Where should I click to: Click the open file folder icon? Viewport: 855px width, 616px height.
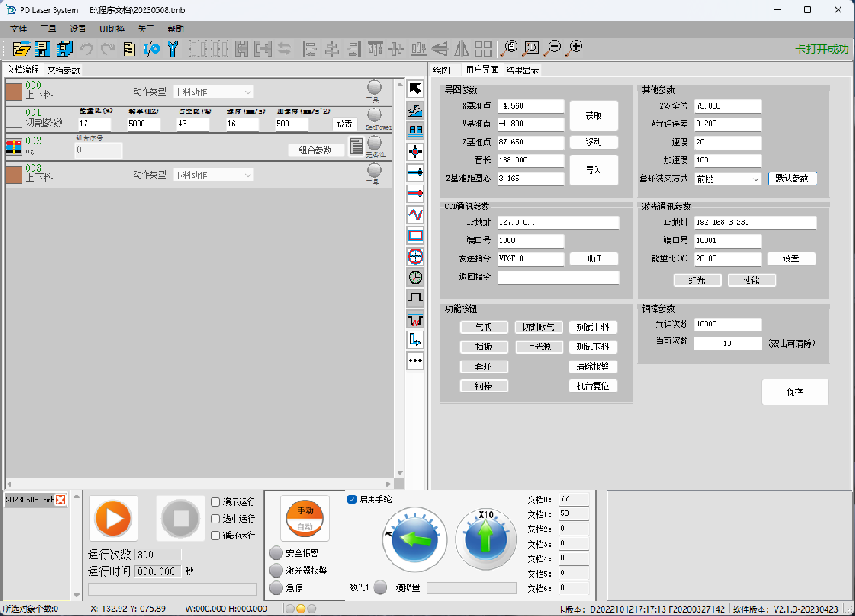tap(21, 49)
